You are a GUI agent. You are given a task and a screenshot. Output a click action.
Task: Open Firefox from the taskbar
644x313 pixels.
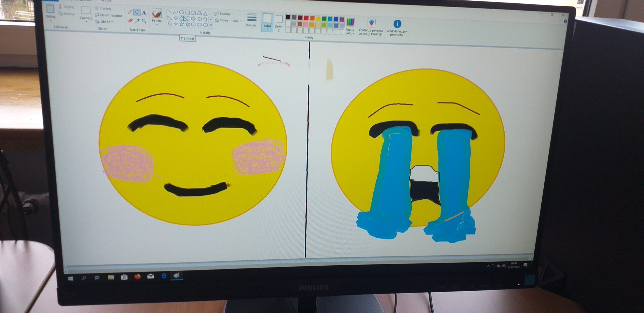(x=137, y=277)
